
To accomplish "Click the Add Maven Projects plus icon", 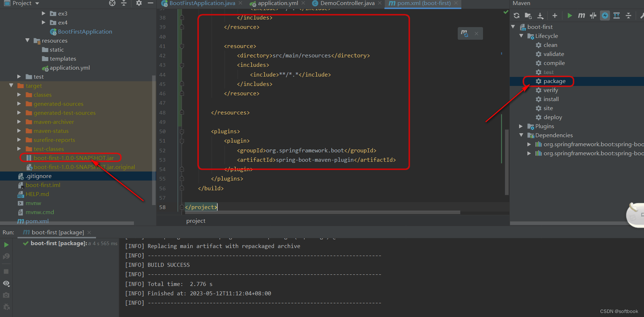I will click(555, 16).
